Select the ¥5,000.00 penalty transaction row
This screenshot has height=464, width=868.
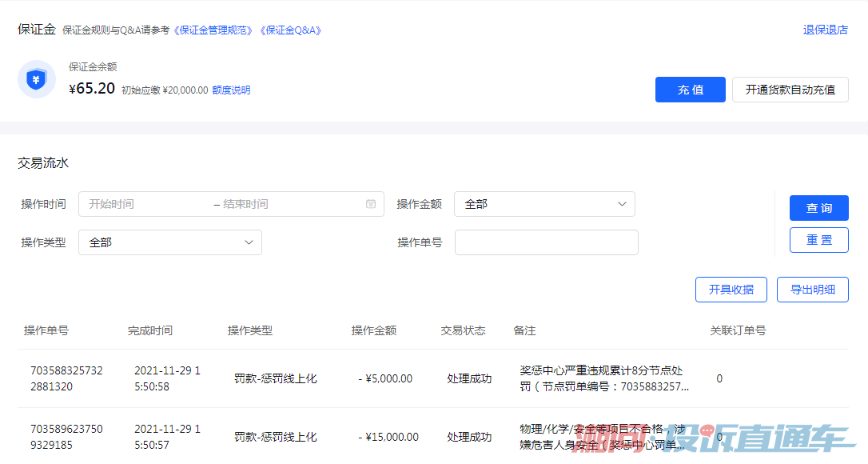pyautogui.click(x=433, y=378)
